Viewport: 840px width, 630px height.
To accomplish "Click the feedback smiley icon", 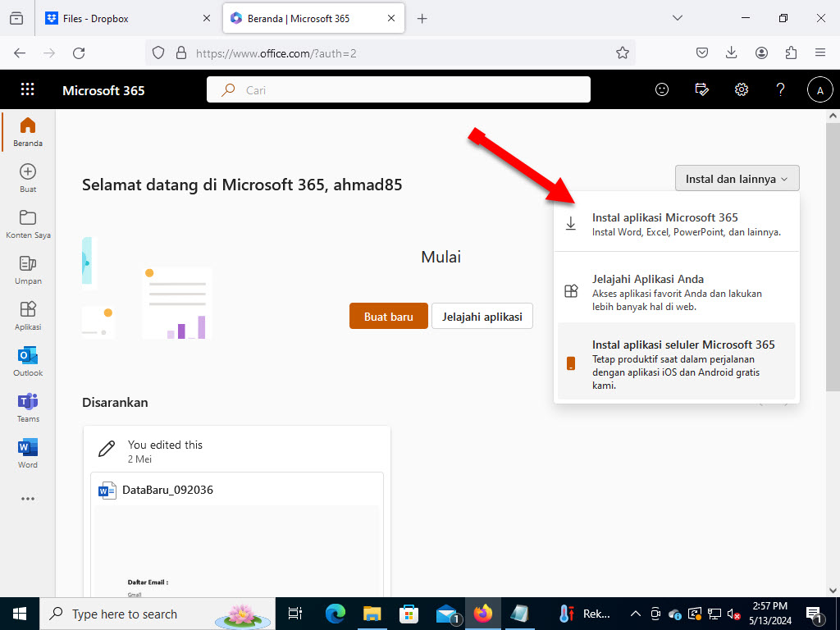I will [662, 89].
